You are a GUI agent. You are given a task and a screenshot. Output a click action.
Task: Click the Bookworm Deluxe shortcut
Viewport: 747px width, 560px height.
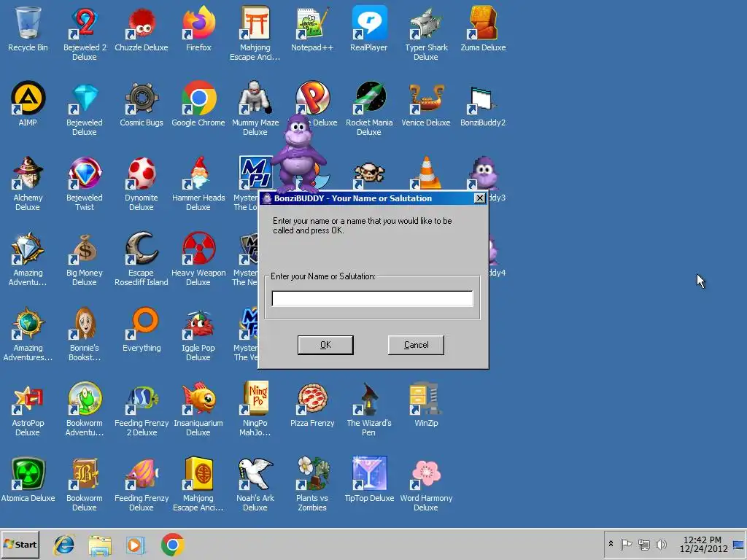pyautogui.click(x=85, y=484)
